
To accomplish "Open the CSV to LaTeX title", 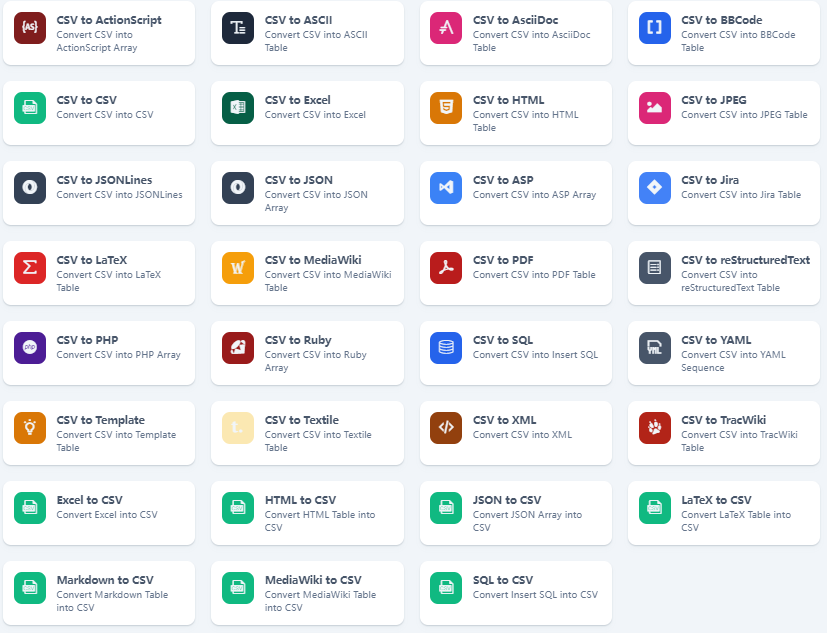I will coord(92,260).
